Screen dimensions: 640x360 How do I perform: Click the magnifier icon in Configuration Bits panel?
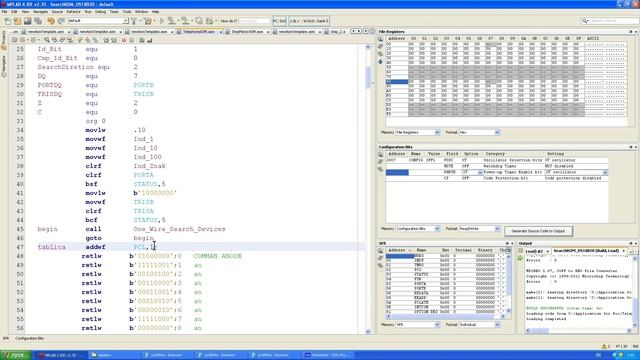[x=380, y=155]
